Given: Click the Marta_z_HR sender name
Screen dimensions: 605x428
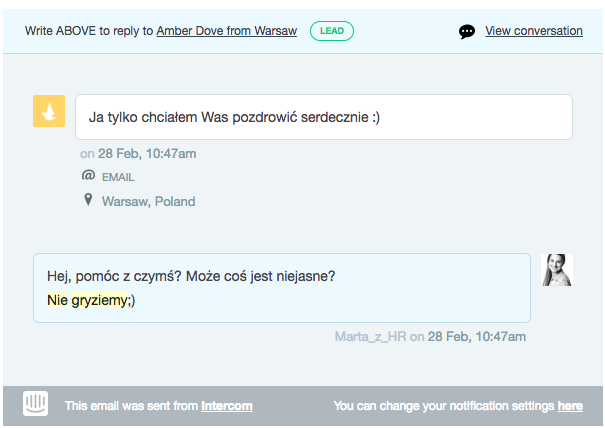Looking at the screenshot, I should point(370,337).
